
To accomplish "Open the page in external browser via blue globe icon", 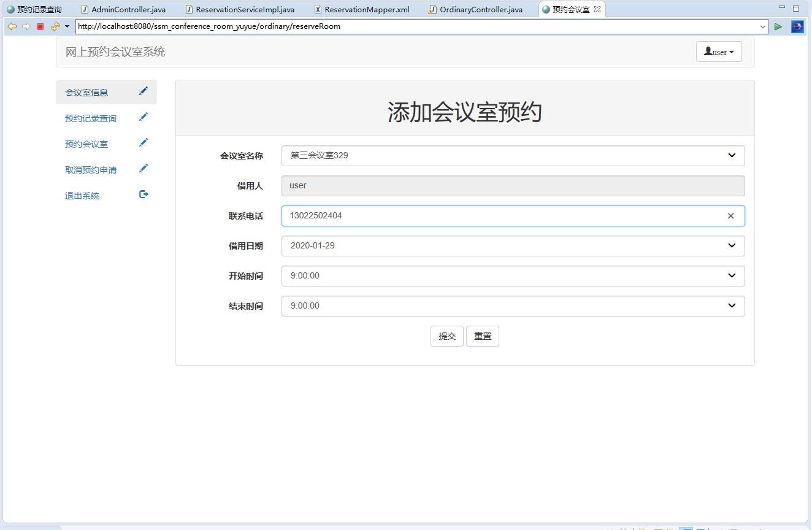I will click(797, 26).
